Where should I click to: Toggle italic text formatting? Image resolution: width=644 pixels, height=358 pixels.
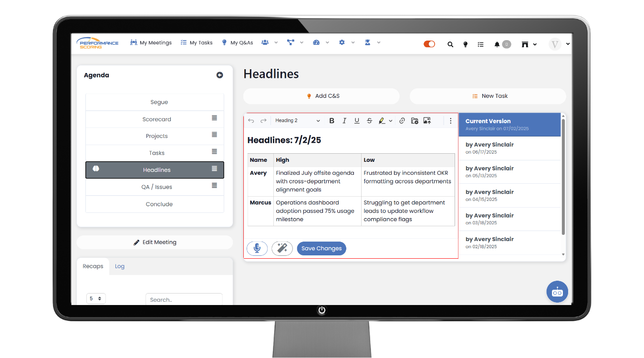(x=344, y=121)
